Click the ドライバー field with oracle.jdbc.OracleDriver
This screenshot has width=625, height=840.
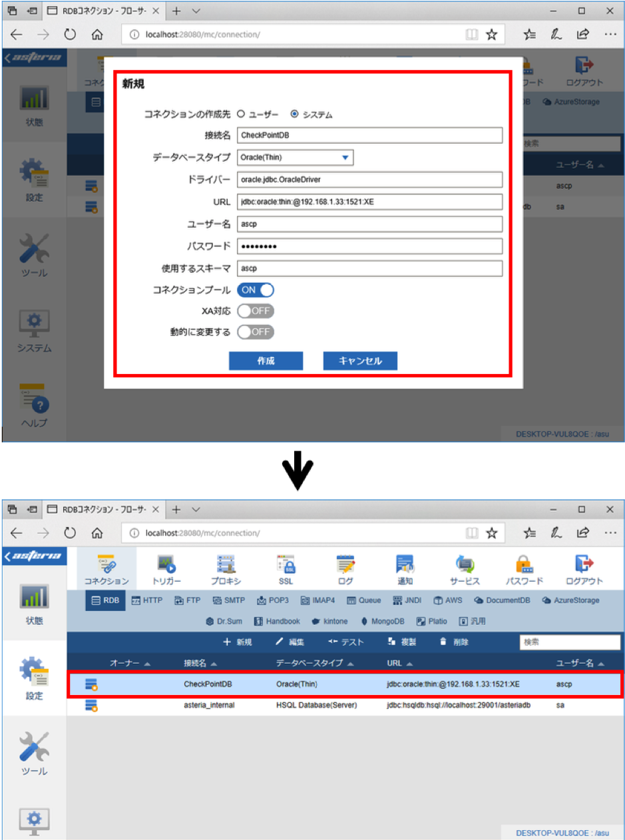369,180
